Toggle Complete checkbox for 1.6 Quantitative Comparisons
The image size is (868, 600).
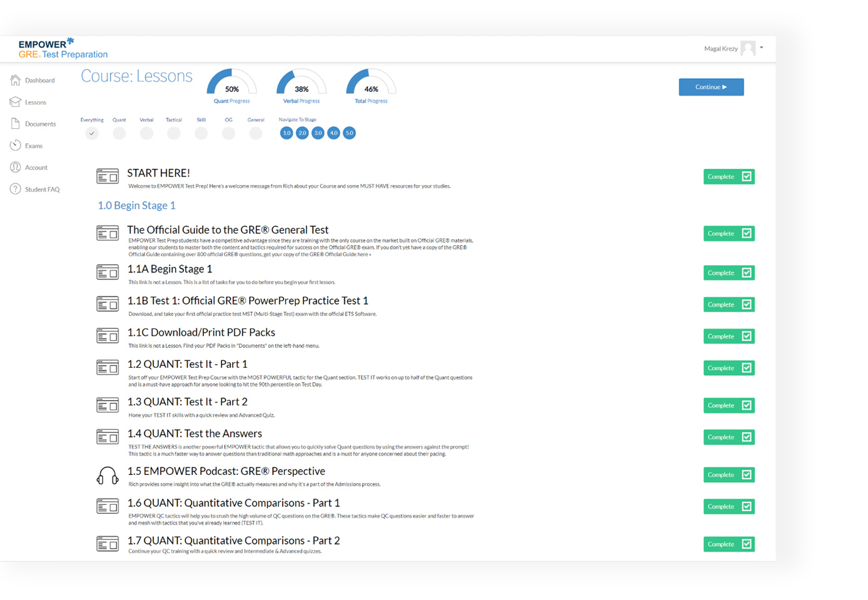747,507
